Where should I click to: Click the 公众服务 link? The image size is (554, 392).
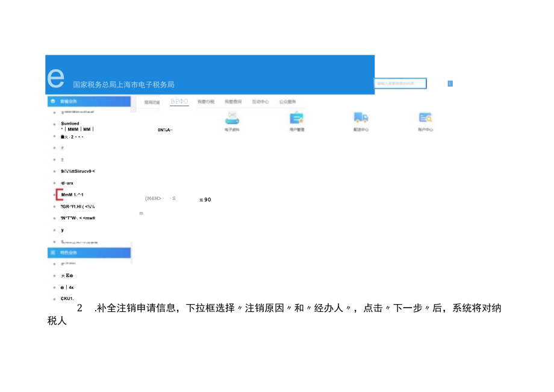click(287, 101)
